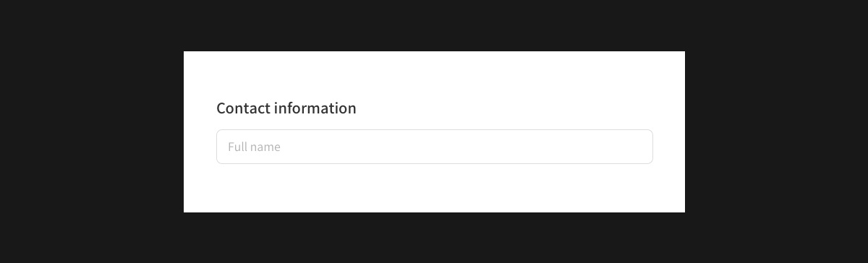Select the Contact information heading
Screen dimensions: 868x263
(x=286, y=108)
